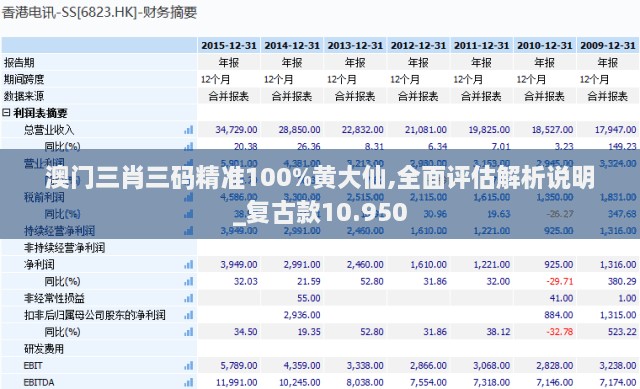Click 12个月 under the 2012-12-31 column

click(x=405, y=79)
